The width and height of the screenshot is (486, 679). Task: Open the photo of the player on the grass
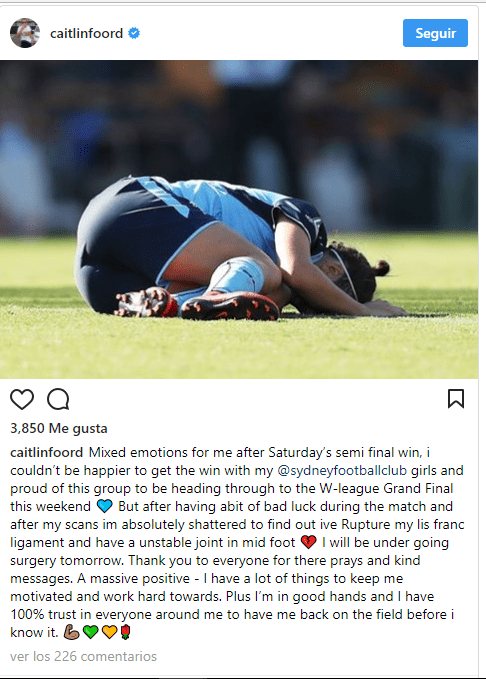pyautogui.click(x=239, y=220)
